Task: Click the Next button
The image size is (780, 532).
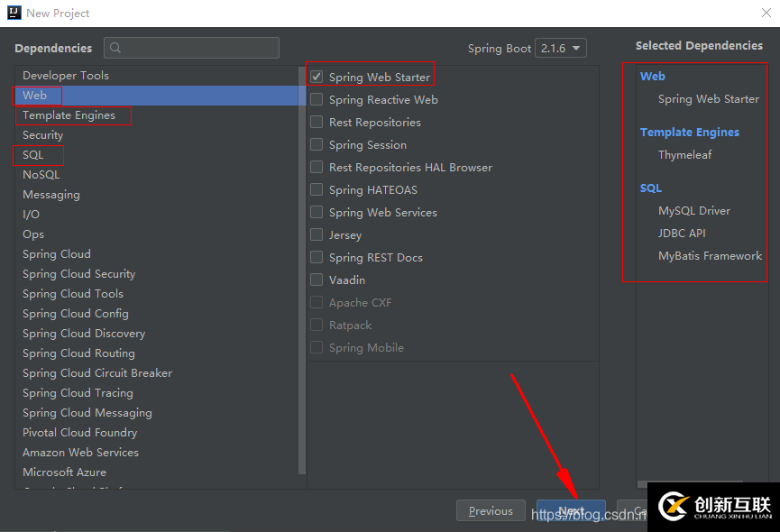Action: click(571, 510)
